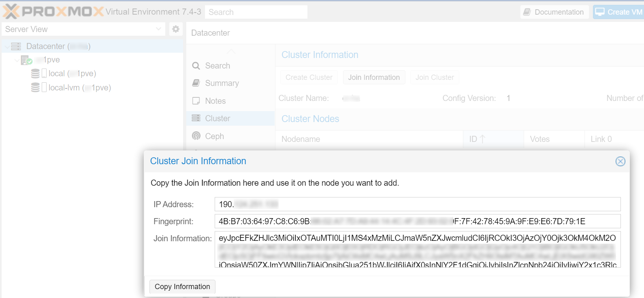Select the local-lvm storage tree item

point(71,88)
